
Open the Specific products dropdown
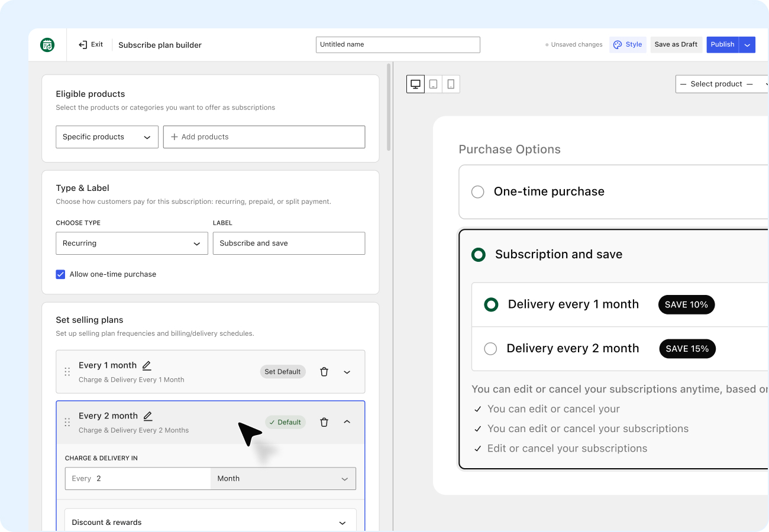(x=107, y=137)
